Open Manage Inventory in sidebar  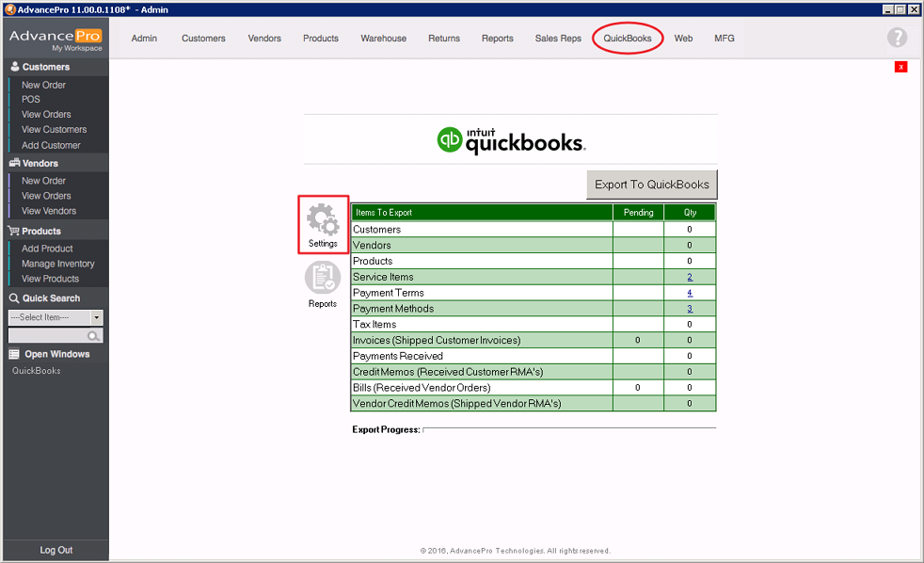[57, 265]
